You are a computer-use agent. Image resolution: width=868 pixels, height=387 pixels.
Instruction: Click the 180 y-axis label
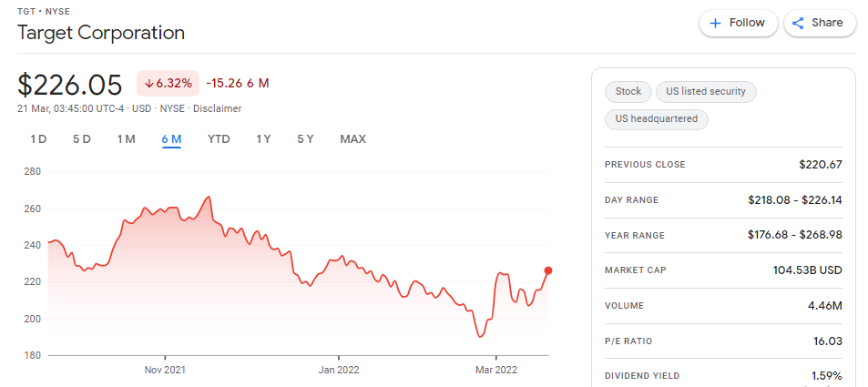tap(33, 355)
